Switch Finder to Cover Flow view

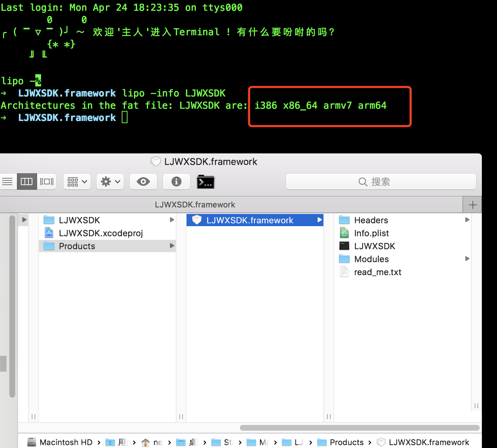pyautogui.click(x=47, y=182)
